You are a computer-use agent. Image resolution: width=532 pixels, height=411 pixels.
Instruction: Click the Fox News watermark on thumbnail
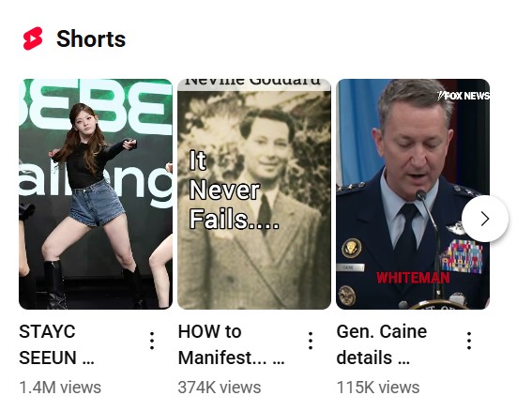point(464,96)
